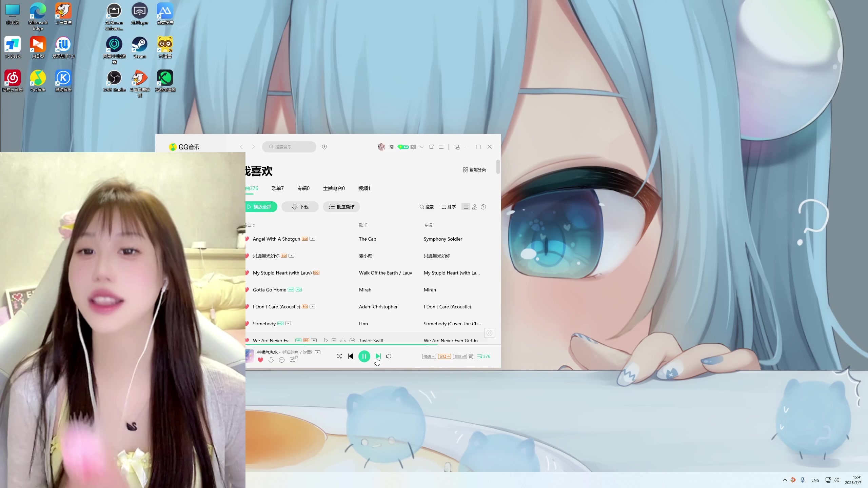Screen dimensions: 868x488
Task: Click the song progress bar
Action: pos(373,345)
